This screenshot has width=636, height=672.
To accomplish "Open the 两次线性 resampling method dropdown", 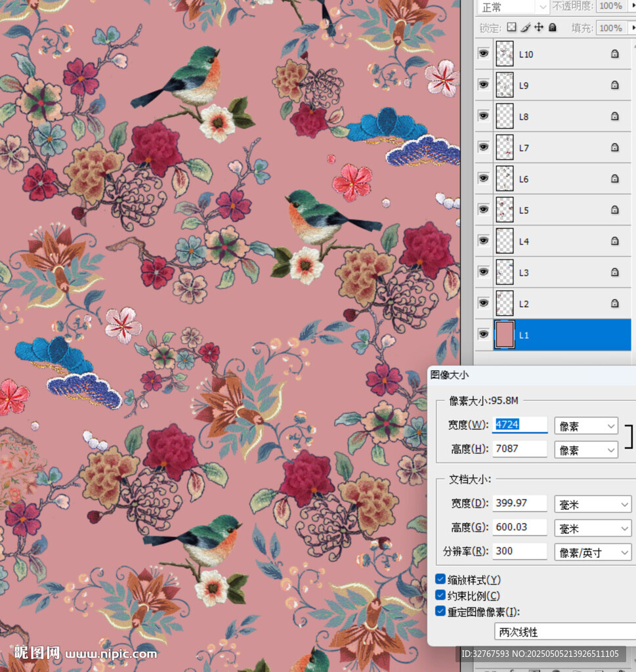I will pyautogui.click(x=564, y=632).
